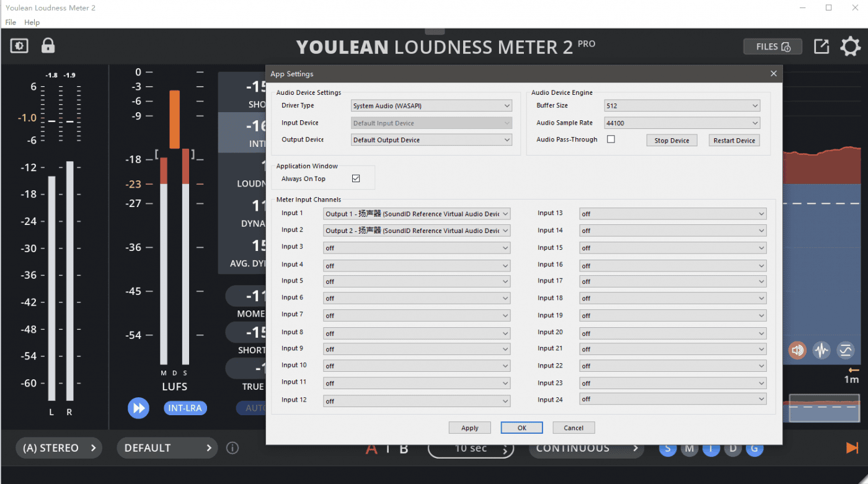Toggle the G graph visibility button
Viewport: 868px width, 484px height.
755,448
